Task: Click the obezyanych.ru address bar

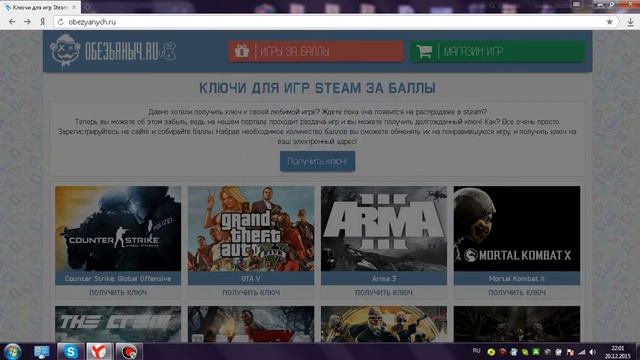Action: click(335, 22)
